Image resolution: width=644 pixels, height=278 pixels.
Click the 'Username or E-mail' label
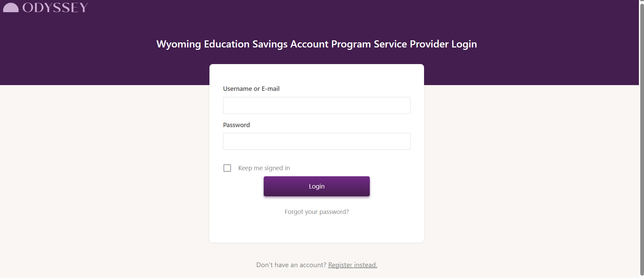(x=251, y=89)
